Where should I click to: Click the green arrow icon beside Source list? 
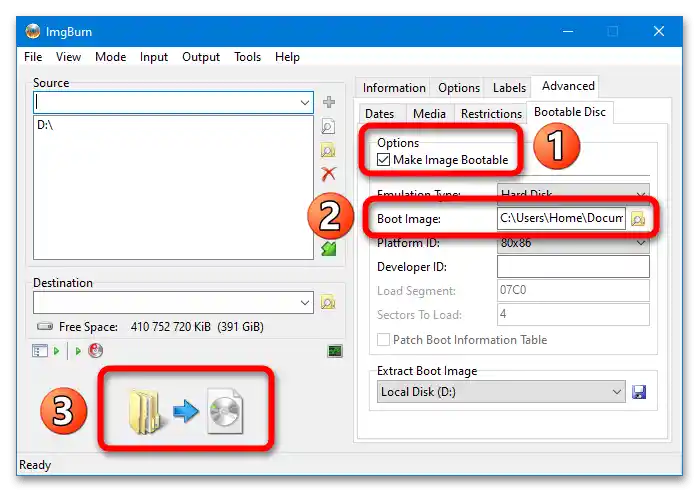click(x=329, y=249)
